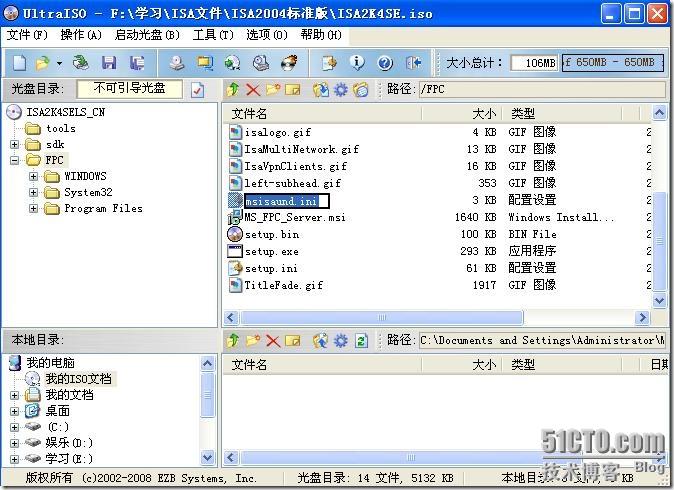
Task: Click New Folder icon in local pane toolbar
Action: pos(253,341)
